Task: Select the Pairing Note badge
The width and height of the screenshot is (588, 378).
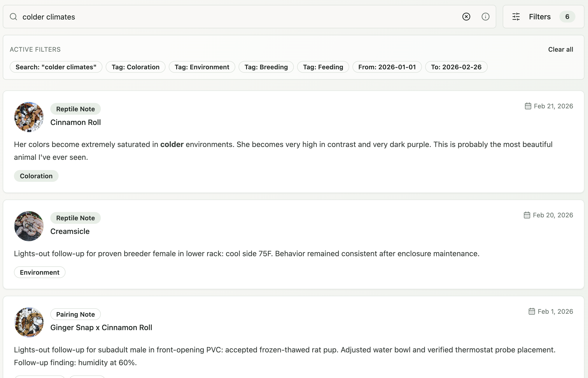Action: [75, 314]
